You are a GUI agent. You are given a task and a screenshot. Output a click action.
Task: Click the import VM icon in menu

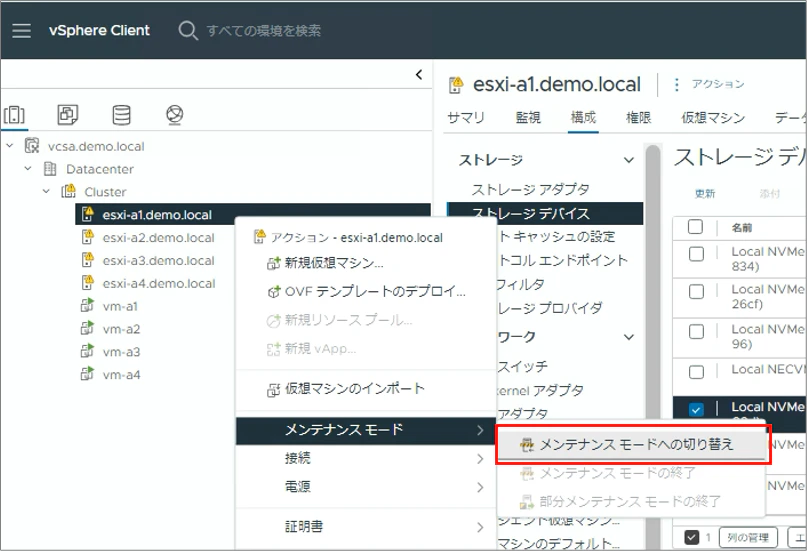coord(273,390)
